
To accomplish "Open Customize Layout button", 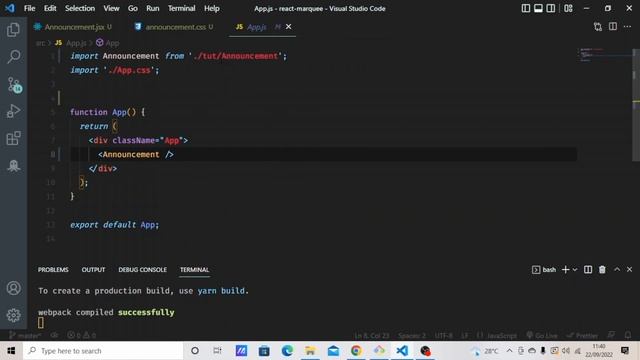I will 568,8.
